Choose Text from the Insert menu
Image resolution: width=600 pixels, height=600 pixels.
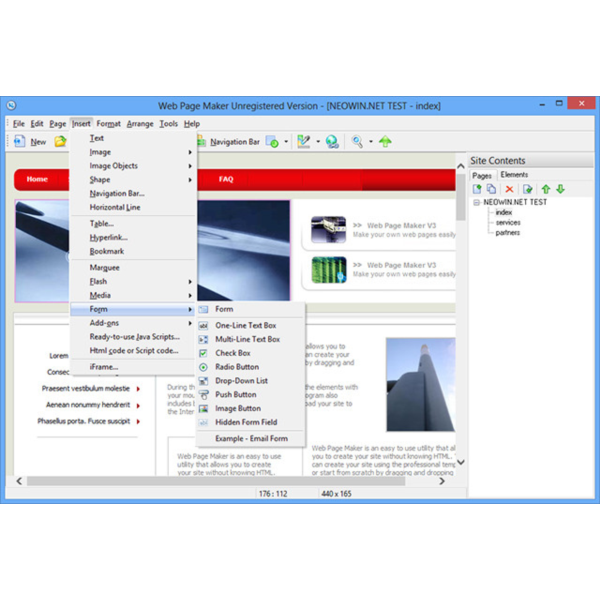click(x=133, y=138)
